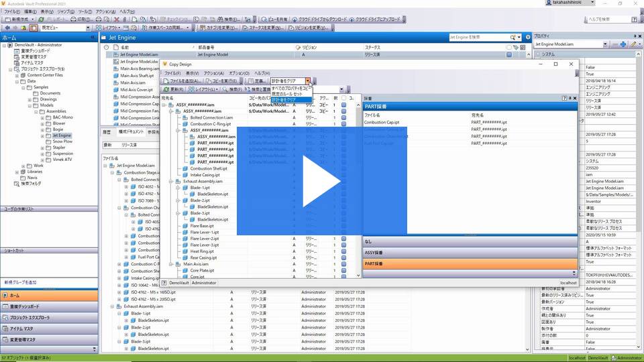Viewport: 644px width, 362px height.
Task: Click Layout (レイアウト) in Copy Design toolbar
Action: (204, 89)
